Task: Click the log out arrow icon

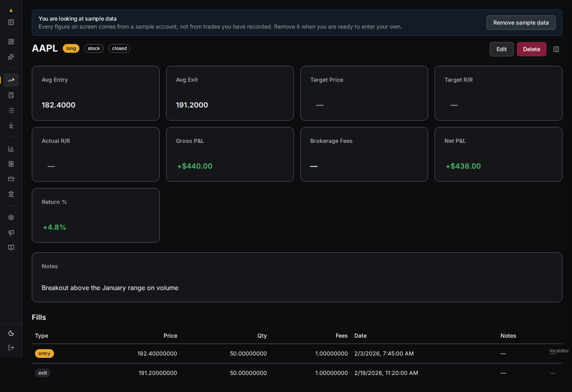Action: pyautogui.click(x=11, y=348)
